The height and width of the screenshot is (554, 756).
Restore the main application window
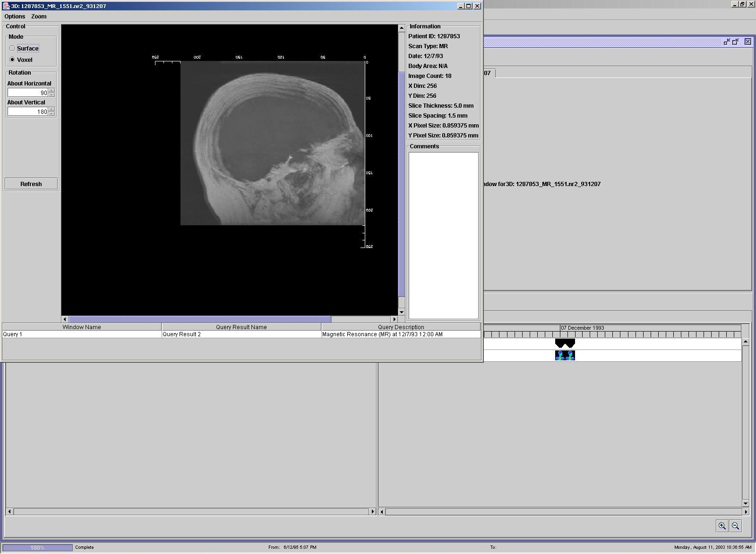(742, 4)
